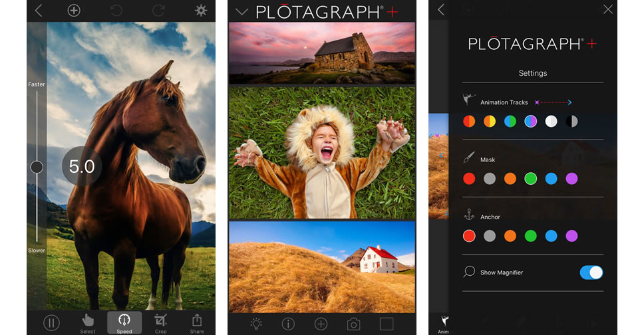
Task: Set Anchor color to purple
Action: click(x=571, y=236)
